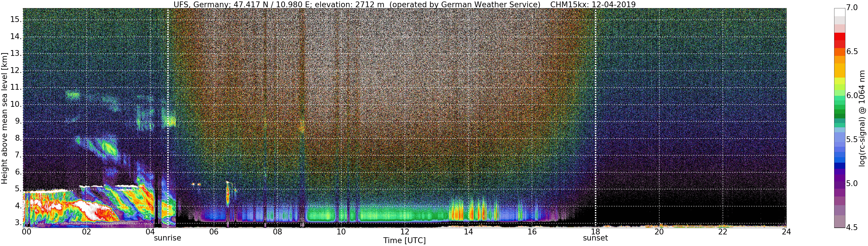Click the y-axis tick label '4.'

click(18, 206)
